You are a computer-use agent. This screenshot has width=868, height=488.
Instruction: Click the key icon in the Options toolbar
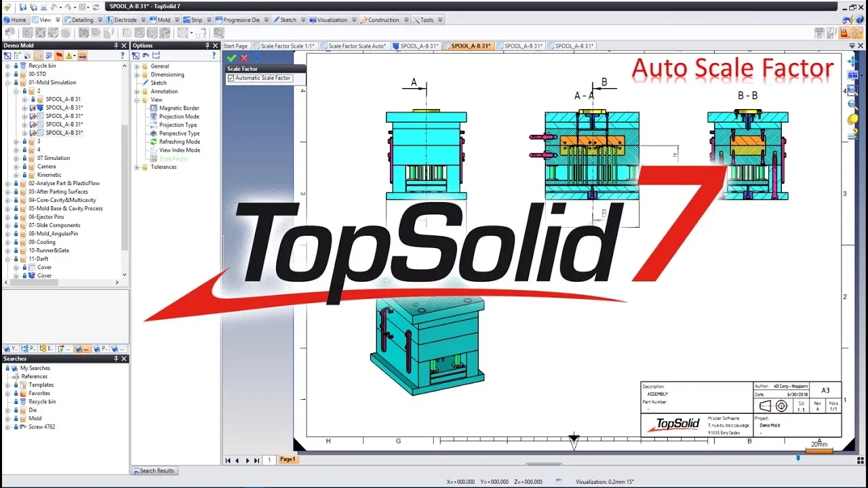point(146,56)
